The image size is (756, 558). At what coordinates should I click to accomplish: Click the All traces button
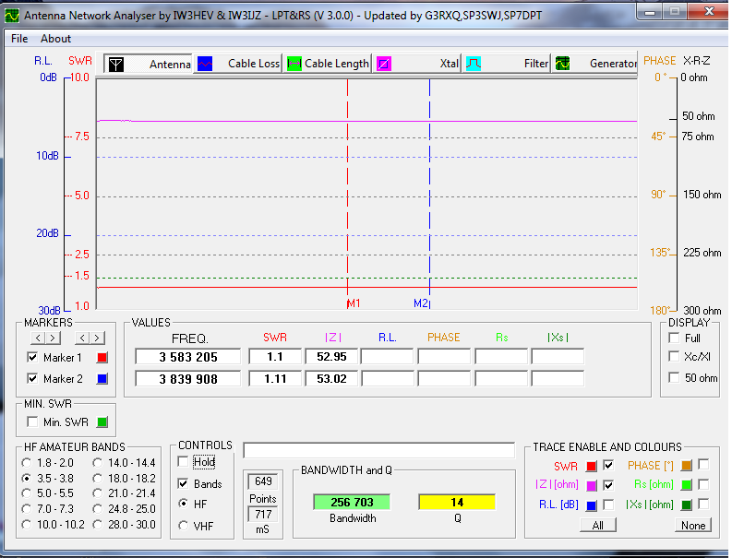pyautogui.click(x=598, y=525)
